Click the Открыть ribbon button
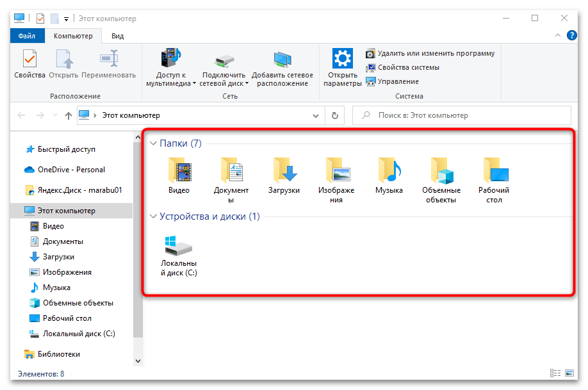Image resolution: width=588 pixels, height=390 pixels. pos(64,64)
